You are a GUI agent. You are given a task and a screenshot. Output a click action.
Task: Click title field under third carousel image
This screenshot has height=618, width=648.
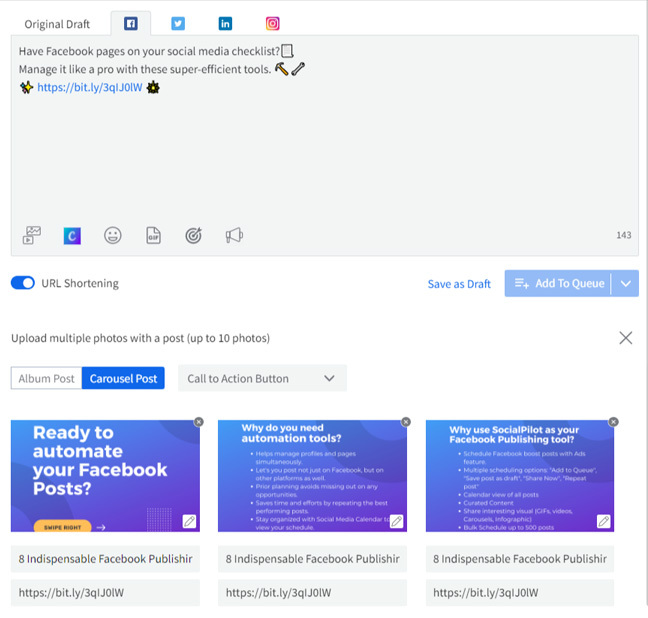point(520,559)
